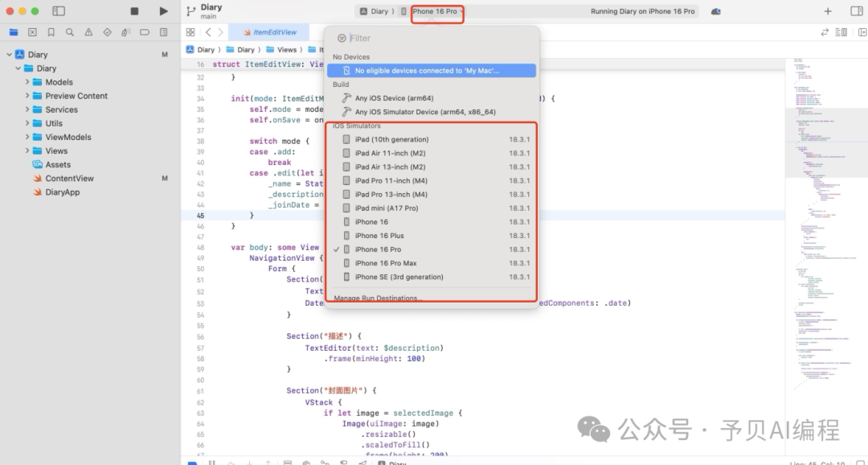Image resolution: width=868 pixels, height=465 pixels.
Task: Select iPhone 16 Plus simulator
Action: click(432, 236)
